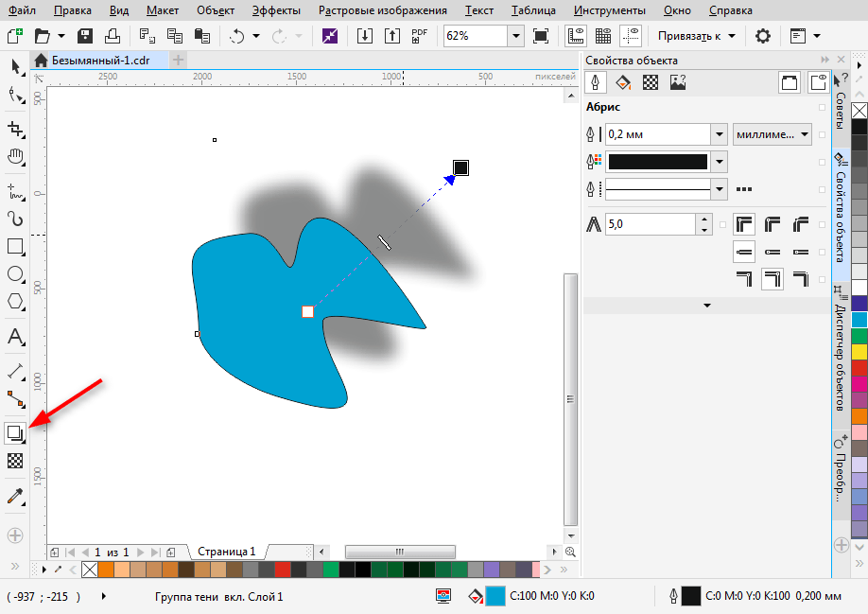This screenshot has width=868, height=614.
Task: Toggle outside outline position option
Action: point(744,279)
